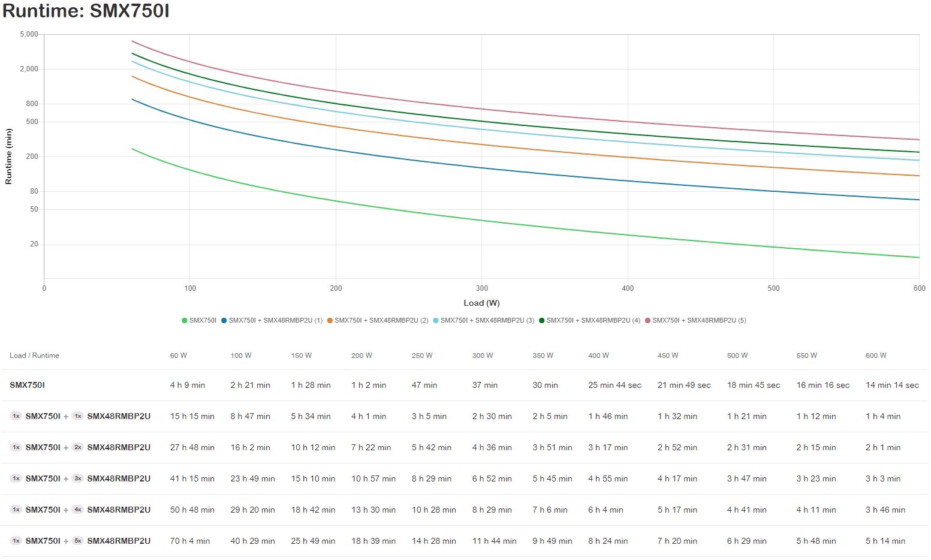The height and width of the screenshot is (560, 931).
Task: Toggle the green SMX750I legend dot
Action: click(x=185, y=321)
